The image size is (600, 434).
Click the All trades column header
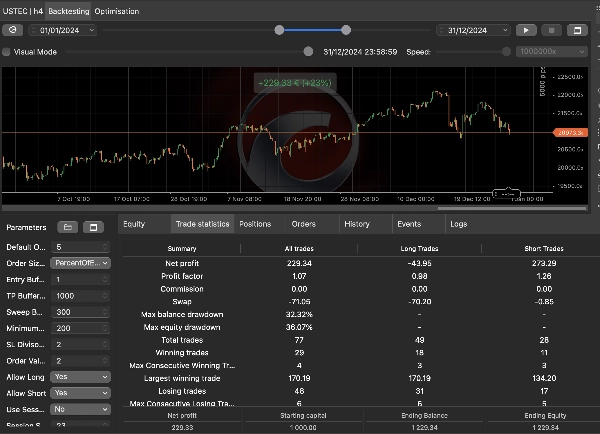tap(299, 248)
